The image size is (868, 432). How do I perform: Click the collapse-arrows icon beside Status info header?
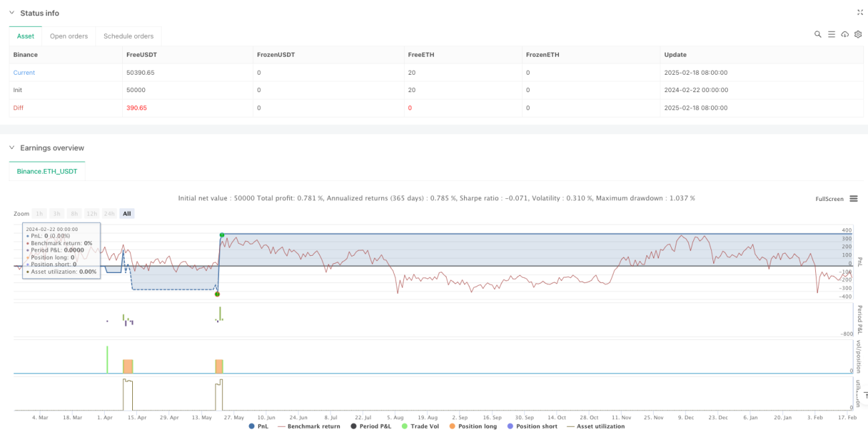[859, 12]
